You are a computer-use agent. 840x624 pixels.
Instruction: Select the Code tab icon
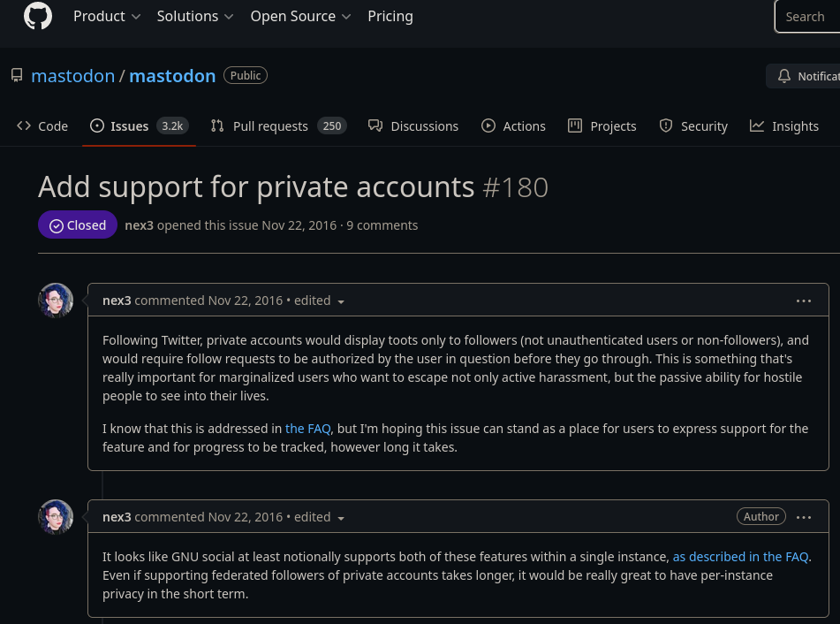(26, 126)
